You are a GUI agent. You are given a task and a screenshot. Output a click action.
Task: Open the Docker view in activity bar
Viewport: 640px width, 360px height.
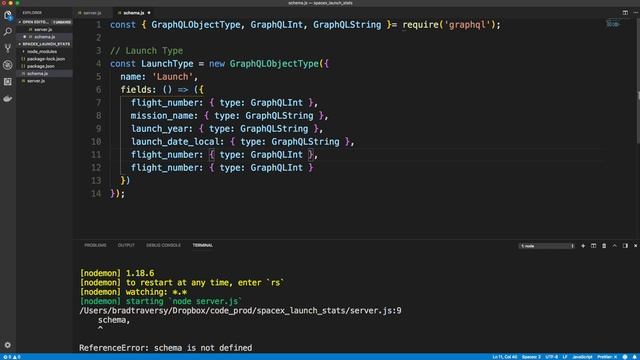coord(8,98)
